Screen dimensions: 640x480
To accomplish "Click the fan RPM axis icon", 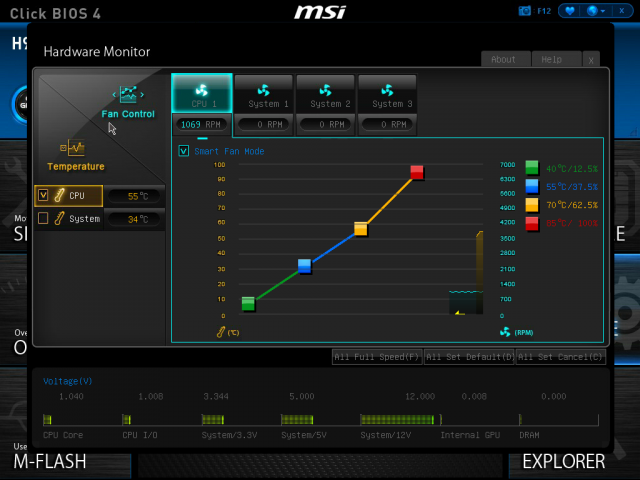I will pos(505,332).
